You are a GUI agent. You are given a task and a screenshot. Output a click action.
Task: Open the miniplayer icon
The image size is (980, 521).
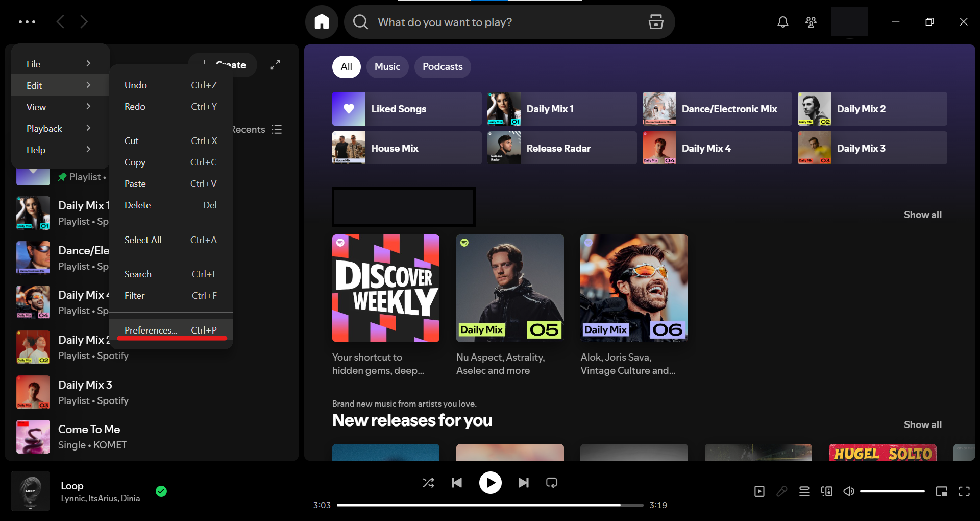click(x=942, y=491)
